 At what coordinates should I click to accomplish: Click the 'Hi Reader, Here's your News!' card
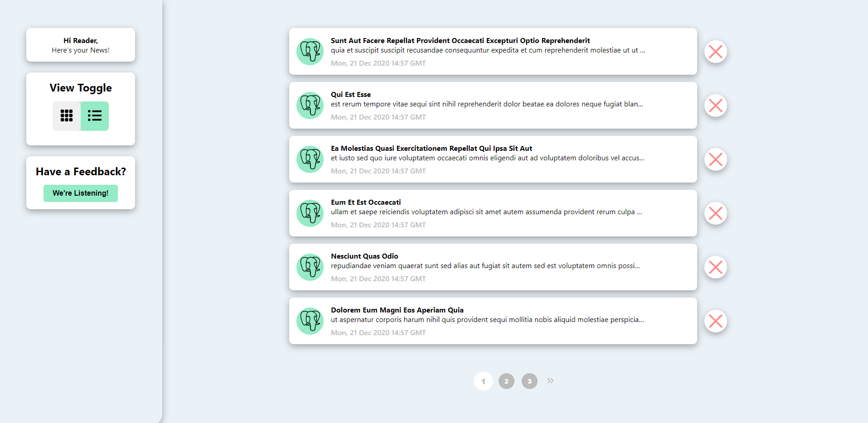point(80,45)
